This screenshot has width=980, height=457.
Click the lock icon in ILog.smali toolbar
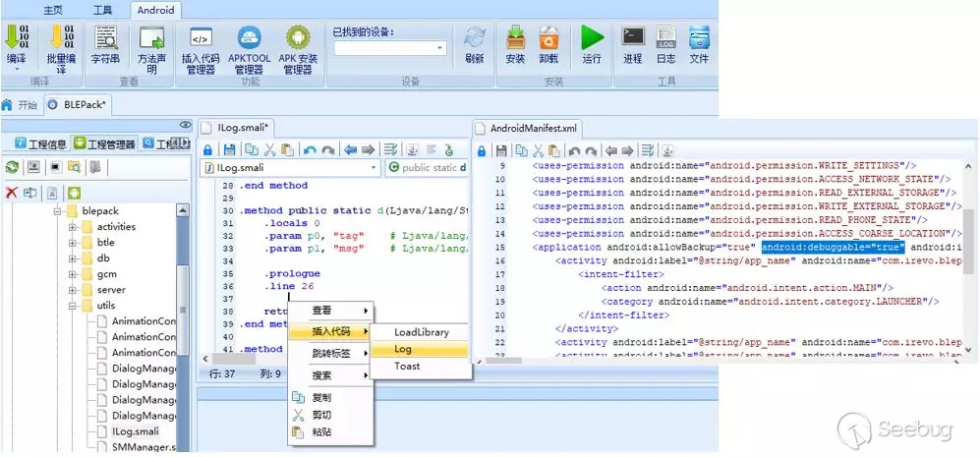point(208,150)
